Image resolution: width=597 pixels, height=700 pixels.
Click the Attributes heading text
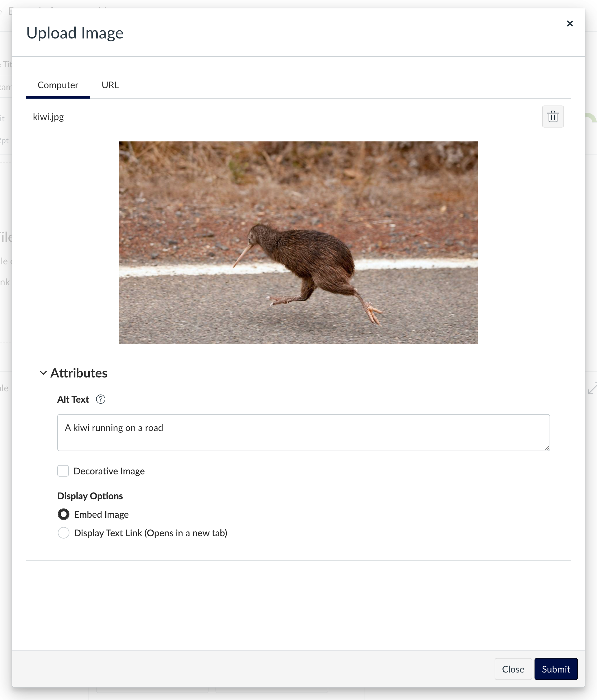point(79,373)
